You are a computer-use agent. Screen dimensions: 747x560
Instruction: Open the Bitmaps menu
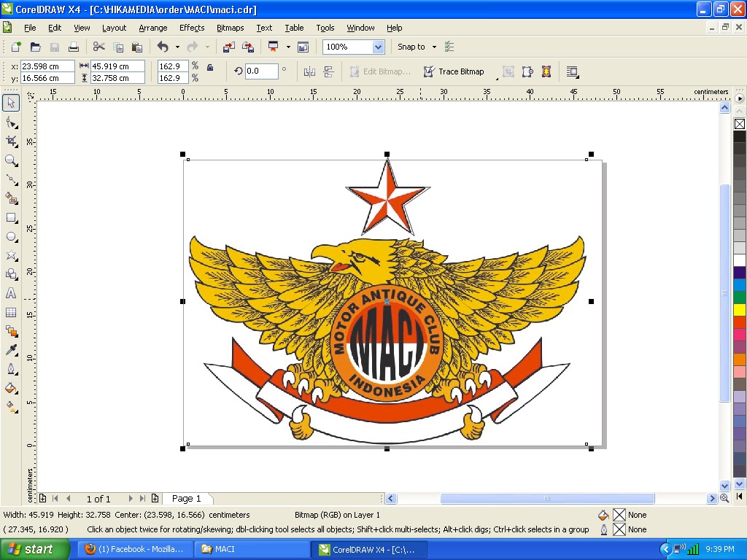coord(230,28)
